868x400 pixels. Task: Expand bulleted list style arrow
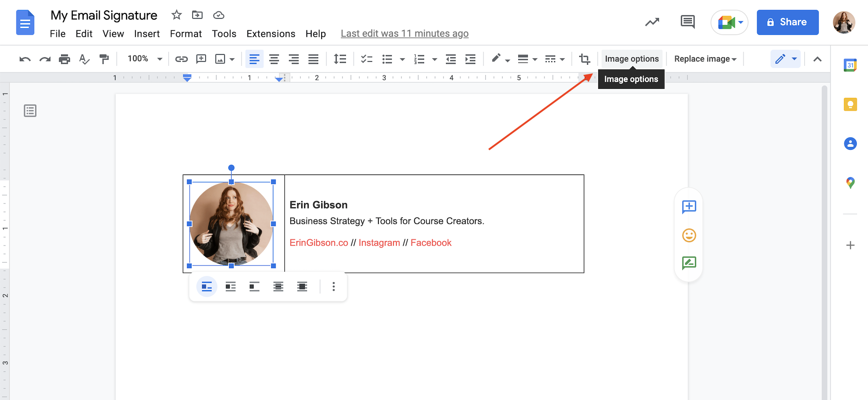pos(402,59)
